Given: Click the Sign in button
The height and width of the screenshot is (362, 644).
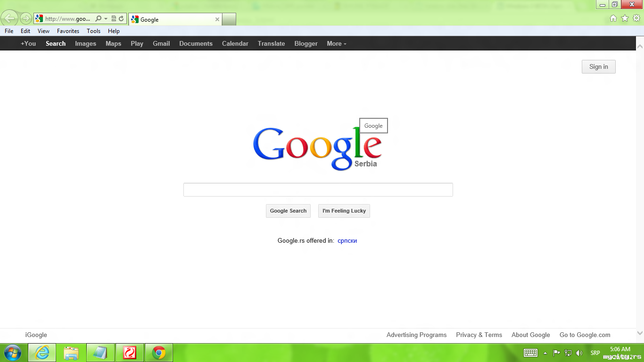Looking at the screenshot, I should [599, 66].
